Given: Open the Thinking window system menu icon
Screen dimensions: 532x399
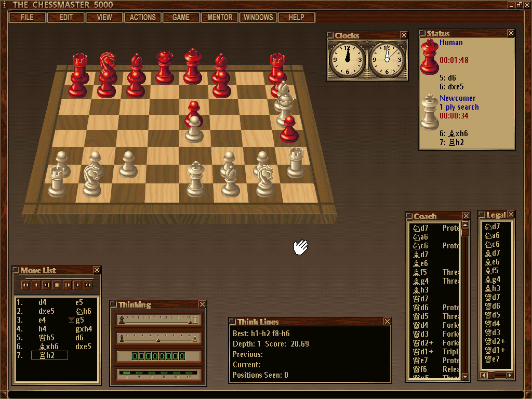Looking at the screenshot, I should coord(114,304).
